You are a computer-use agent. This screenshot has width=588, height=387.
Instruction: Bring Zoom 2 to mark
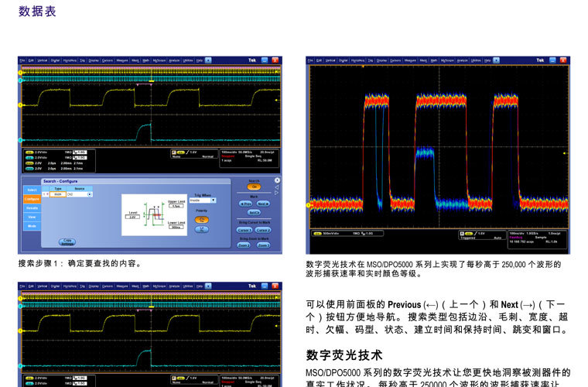pos(263,245)
